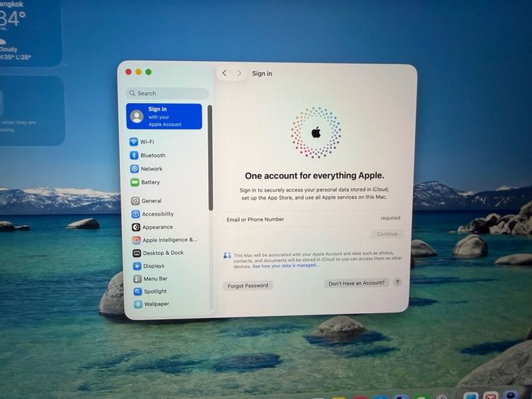Viewport: 532px width, 399px height.
Task: Open the Menu Bar settings icon
Action: [x=137, y=279]
